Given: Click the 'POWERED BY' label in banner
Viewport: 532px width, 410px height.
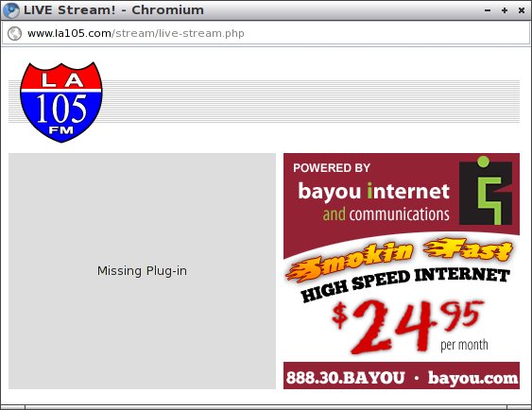Looking at the screenshot, I should [332, 168].
